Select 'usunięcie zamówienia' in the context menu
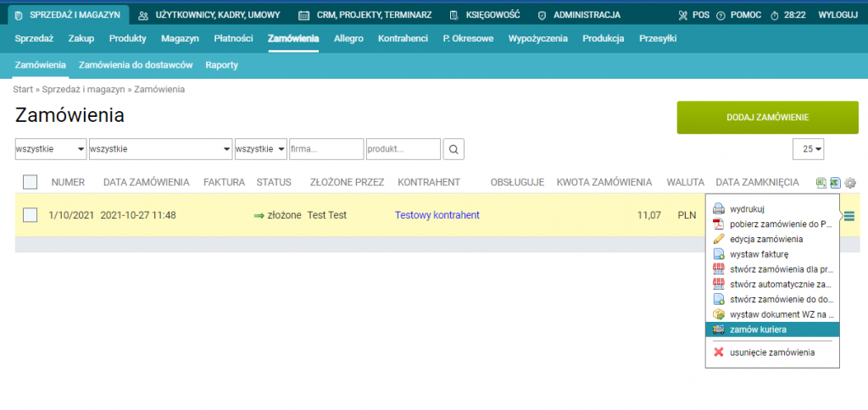The width and height of the screenshot is (868, 410). tap(771, 352)
